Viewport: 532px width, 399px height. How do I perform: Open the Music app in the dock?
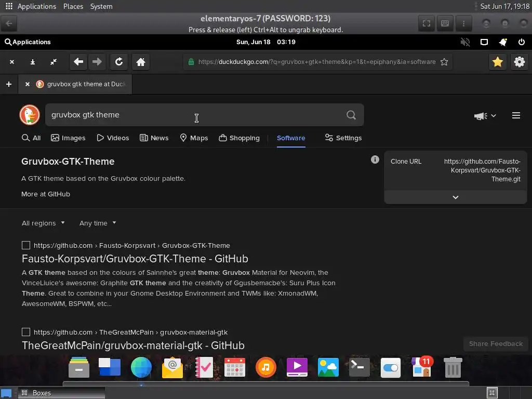(266, 367)
